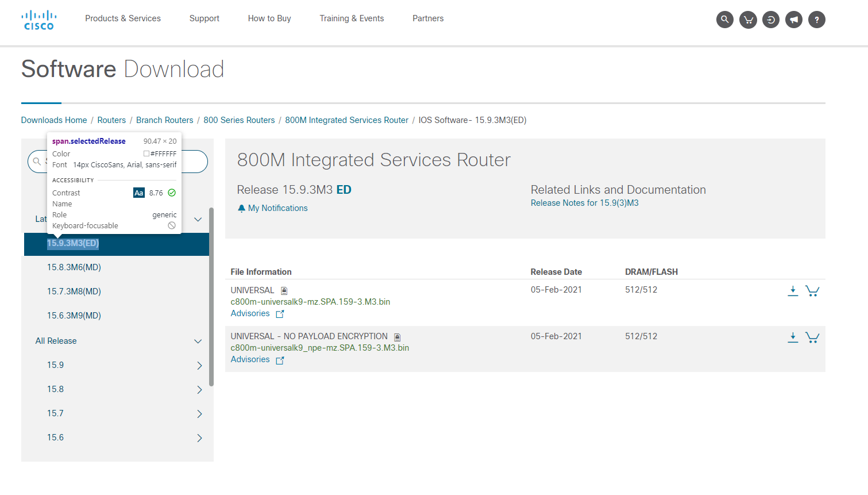Download the c800m-universalk9-mz file via download icon

pos(793,291)
